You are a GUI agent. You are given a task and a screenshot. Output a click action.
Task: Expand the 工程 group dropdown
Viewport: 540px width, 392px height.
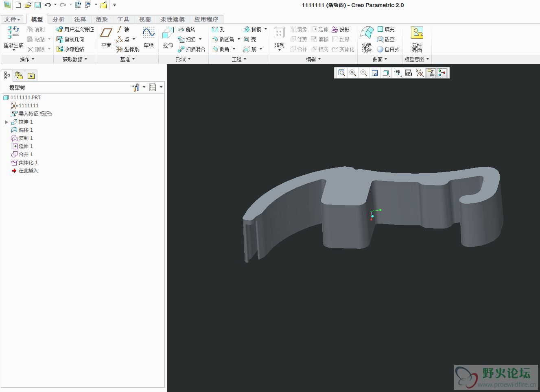(x=239, y=59)
